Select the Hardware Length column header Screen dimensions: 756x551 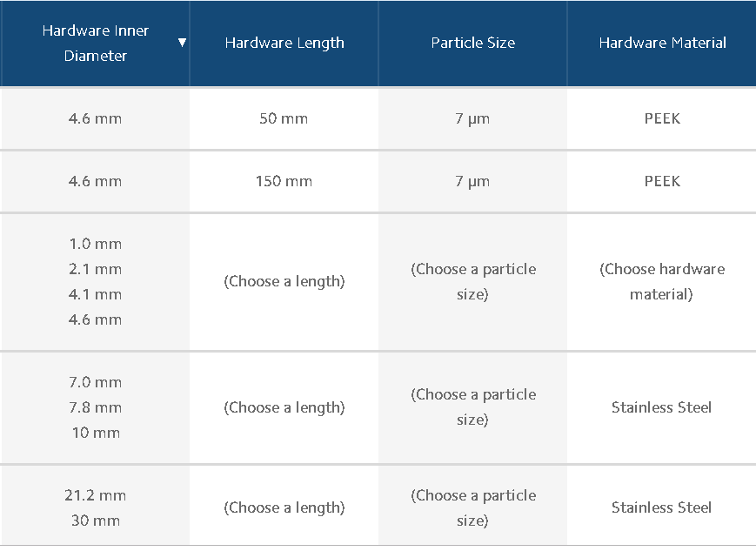coord(284,43)
